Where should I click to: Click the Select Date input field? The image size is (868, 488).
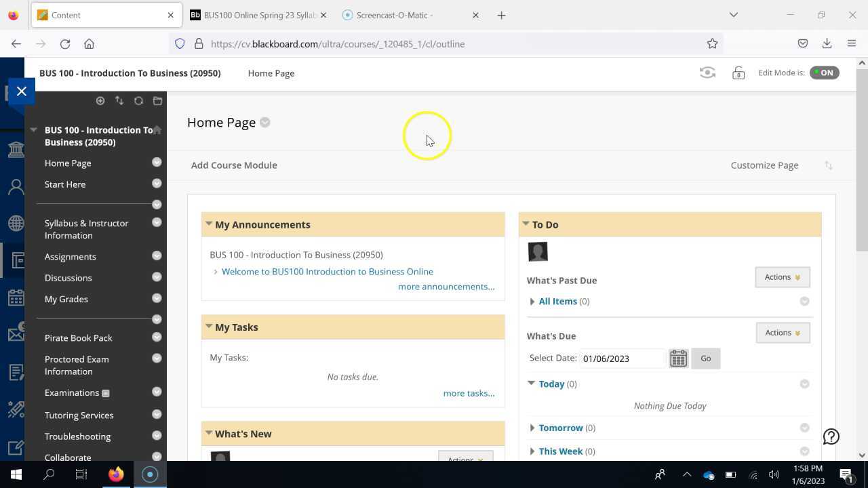point(622,359)
